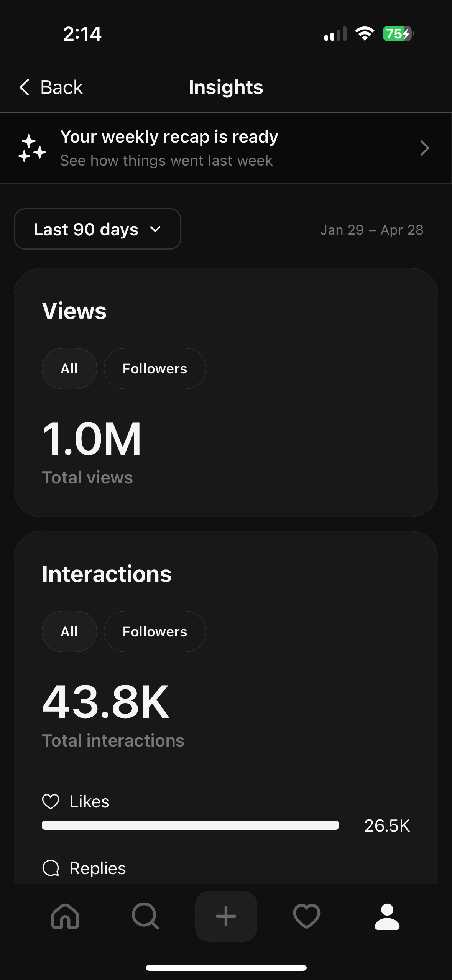
Task: Select the Followers filter under Interactions
Action: click(155, 631)
